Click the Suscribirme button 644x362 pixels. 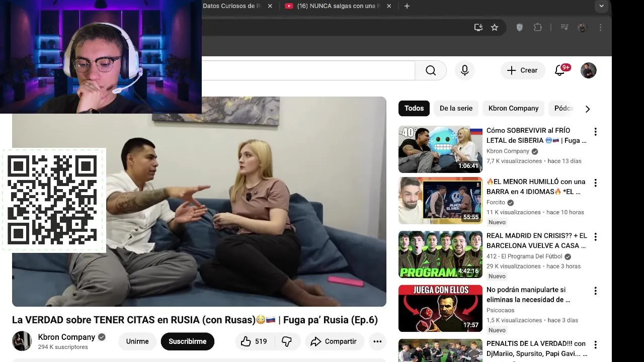(187, 341)
